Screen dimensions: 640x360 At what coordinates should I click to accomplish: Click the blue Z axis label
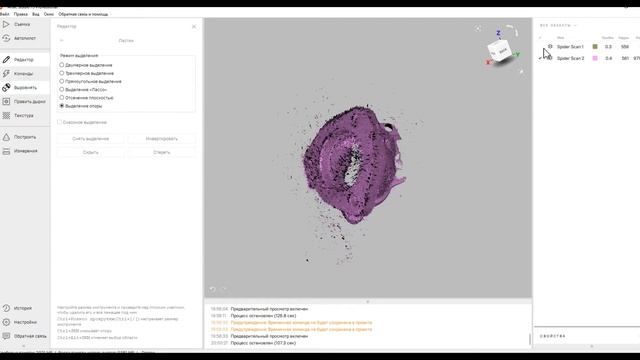click(498, 33)
